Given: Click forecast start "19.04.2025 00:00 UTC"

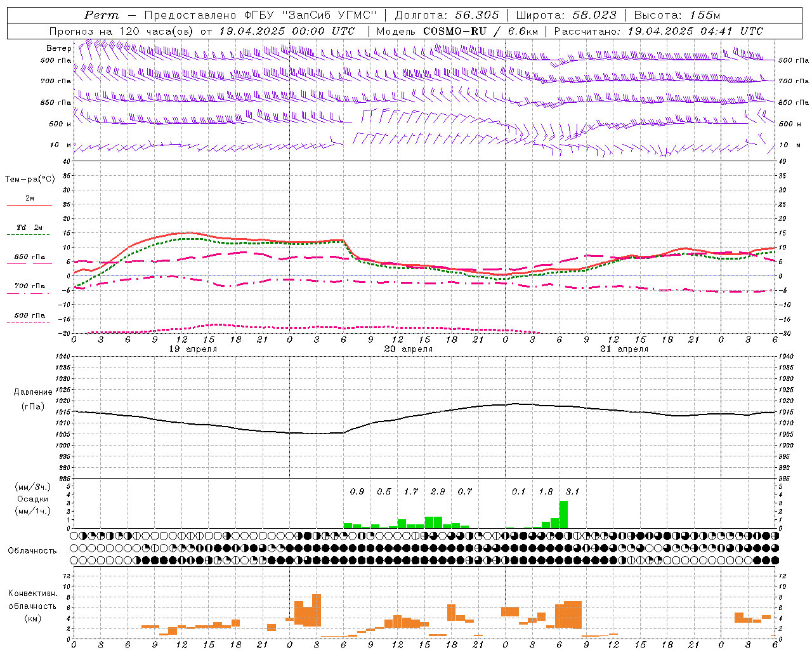Looking at the screenshot, I should pos(287,31).
